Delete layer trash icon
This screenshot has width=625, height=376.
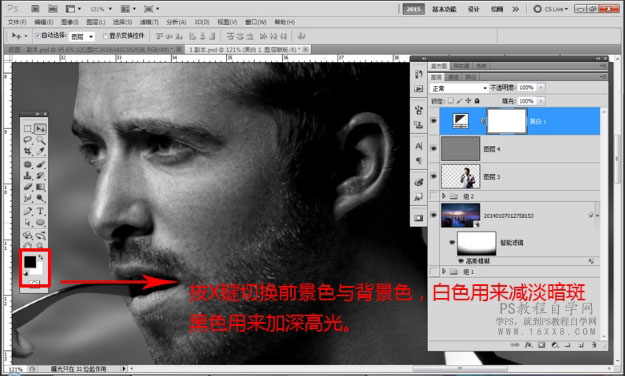(x=594, y=345)
